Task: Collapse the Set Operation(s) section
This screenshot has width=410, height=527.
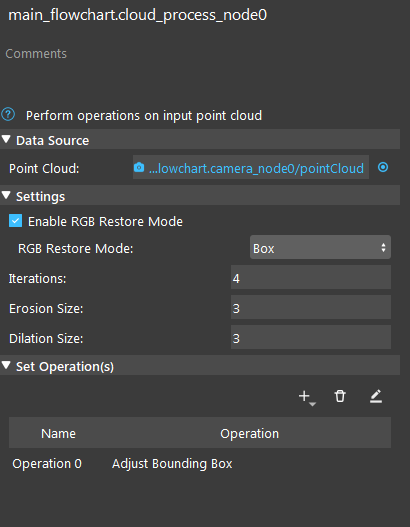Action: point(6,365)
